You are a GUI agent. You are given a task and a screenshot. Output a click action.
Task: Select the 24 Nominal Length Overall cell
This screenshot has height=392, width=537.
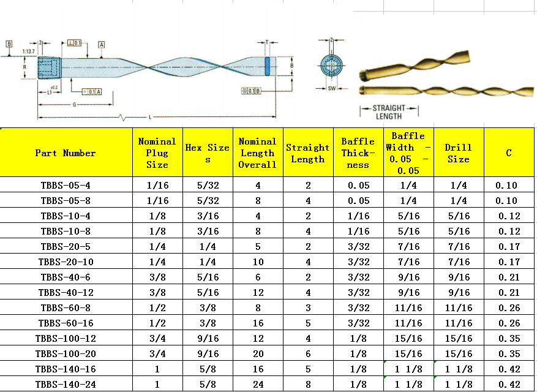pos(258,384)
